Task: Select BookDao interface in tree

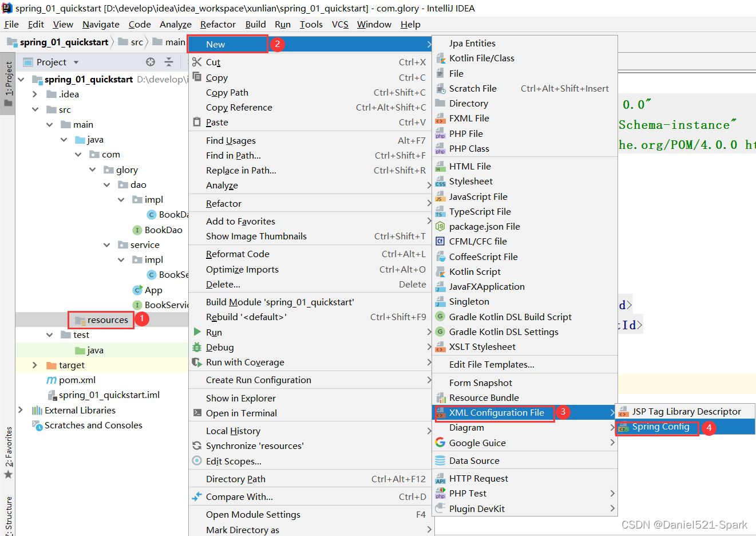Action: pyautogui.click(x=158, y=230)
